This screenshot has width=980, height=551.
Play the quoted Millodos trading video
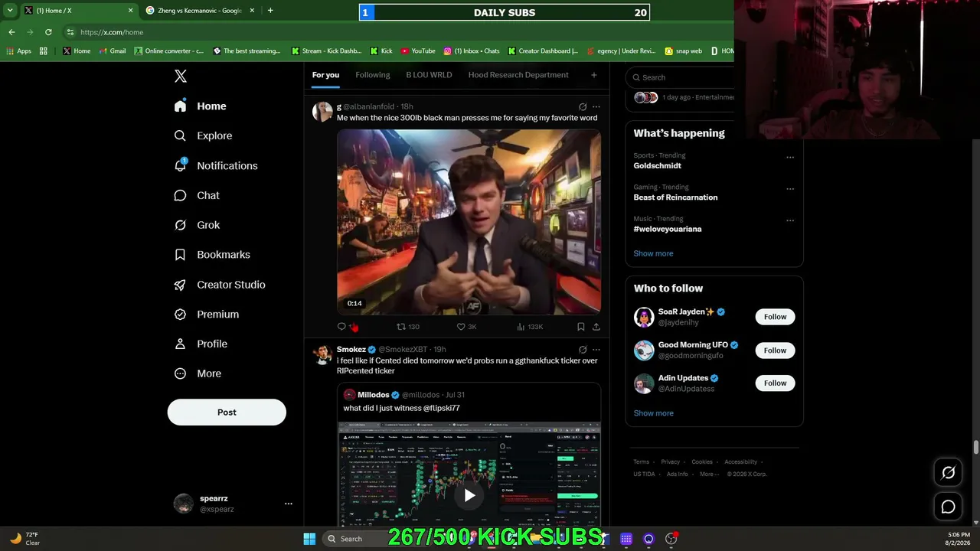469,495
